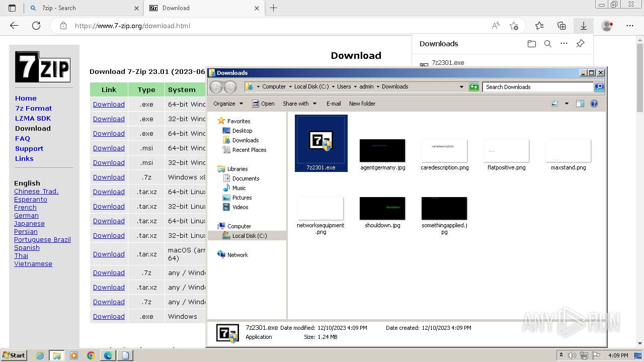Open the Organize dropdown menu
Viewport: 644px width, 362px height.
pyautogui.click(x=228, y=104)
